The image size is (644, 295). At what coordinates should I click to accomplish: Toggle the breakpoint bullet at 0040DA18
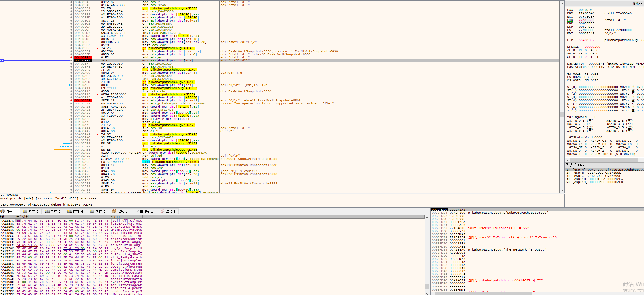[x=72, y=94]
